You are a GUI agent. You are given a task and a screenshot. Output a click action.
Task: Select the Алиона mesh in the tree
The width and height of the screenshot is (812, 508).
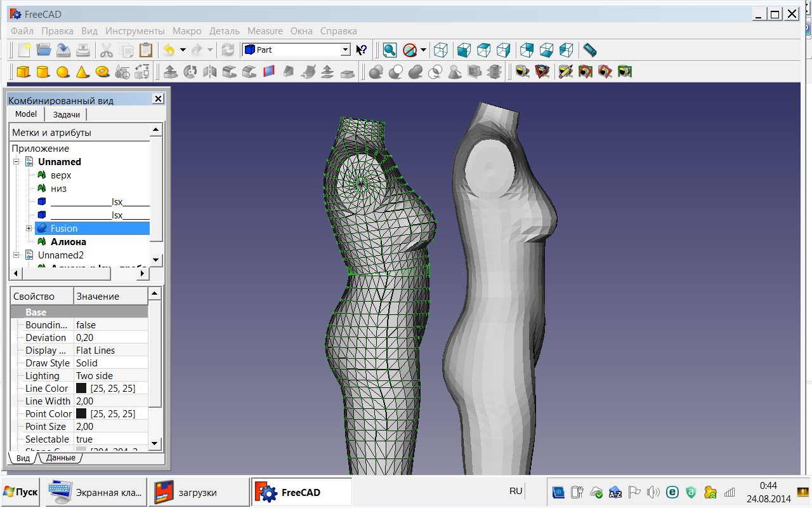tap(68, 242)
